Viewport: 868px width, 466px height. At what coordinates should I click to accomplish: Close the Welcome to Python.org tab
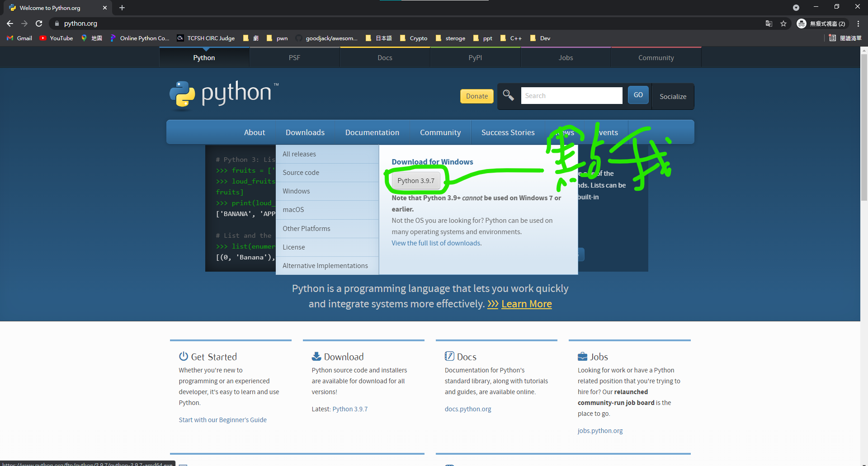click(x=105, y=8)
